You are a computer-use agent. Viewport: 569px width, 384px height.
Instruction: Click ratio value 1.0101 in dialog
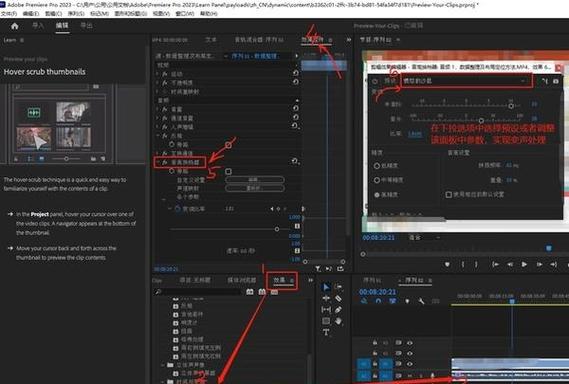pos(415,134)
